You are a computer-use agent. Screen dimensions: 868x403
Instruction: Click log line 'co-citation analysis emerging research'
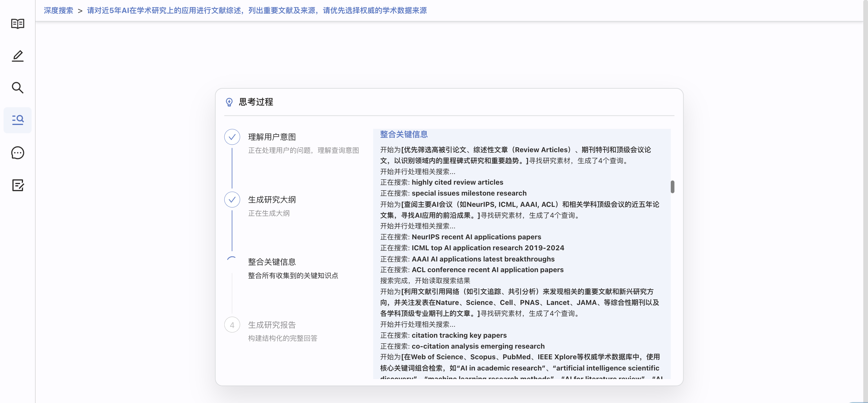click(x=462, y=346)
